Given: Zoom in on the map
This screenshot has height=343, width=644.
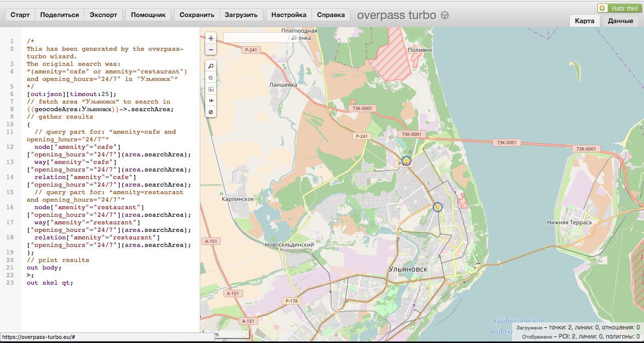Looking at the screenshot, I should coord(211,38).
